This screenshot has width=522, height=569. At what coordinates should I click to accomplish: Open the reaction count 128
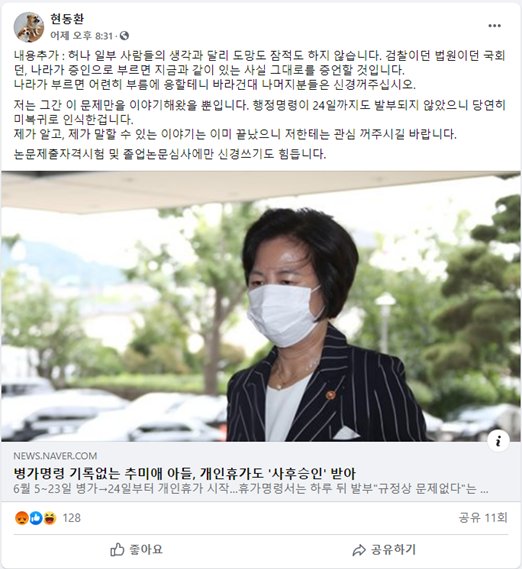[71, 518]
